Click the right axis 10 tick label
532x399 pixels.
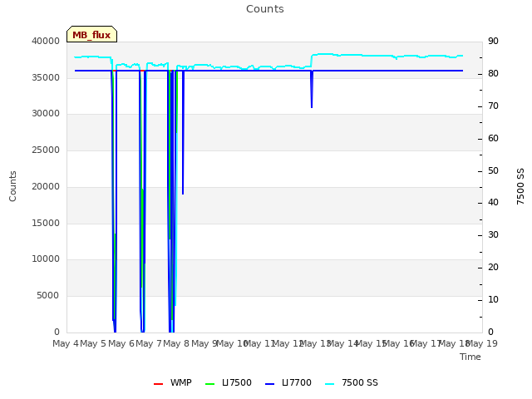493,299
